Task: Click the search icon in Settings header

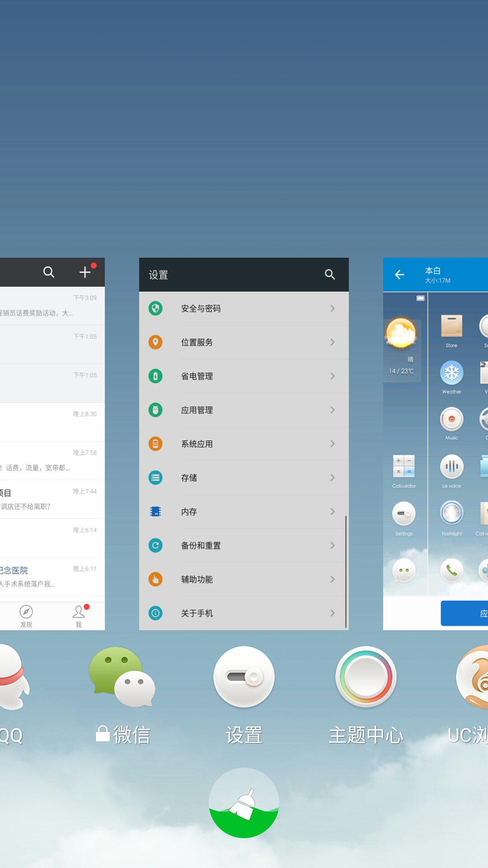Action: click(330, 274)
